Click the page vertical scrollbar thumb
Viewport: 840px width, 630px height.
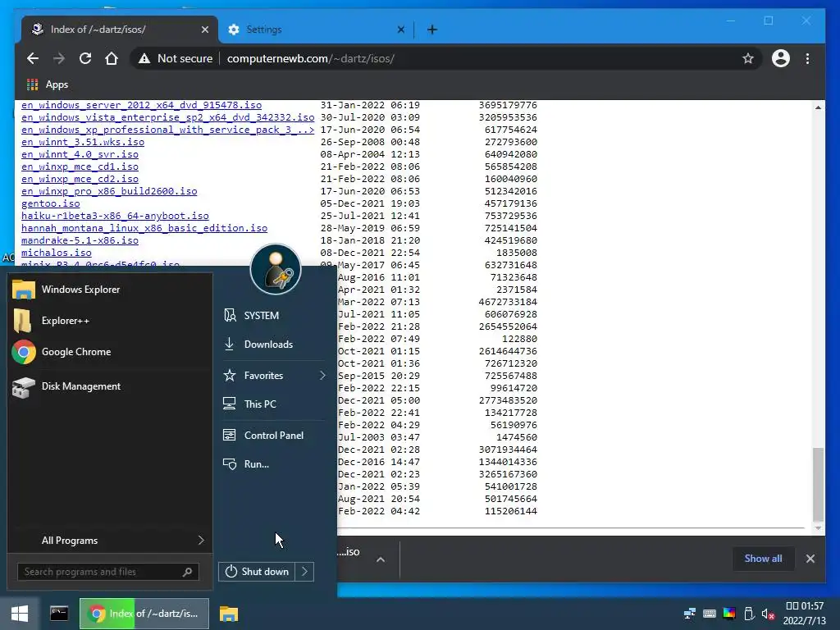(818, 484)
